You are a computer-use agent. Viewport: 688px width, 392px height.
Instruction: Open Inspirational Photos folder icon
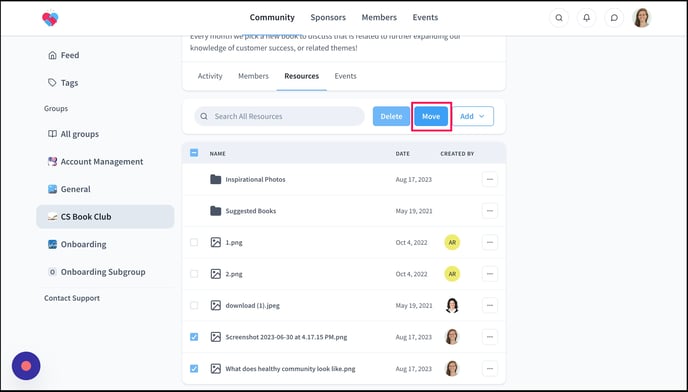[215, 179]
